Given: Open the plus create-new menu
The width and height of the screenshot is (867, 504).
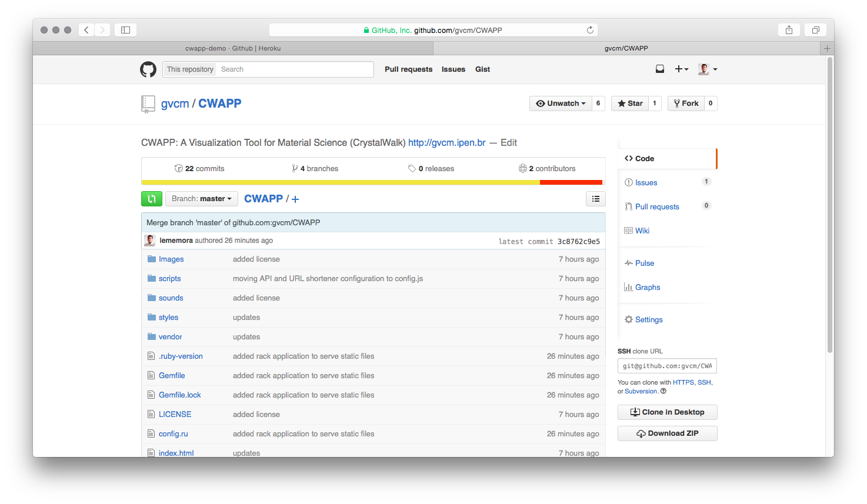Looking at the screenshot, I should coord(681,69).
